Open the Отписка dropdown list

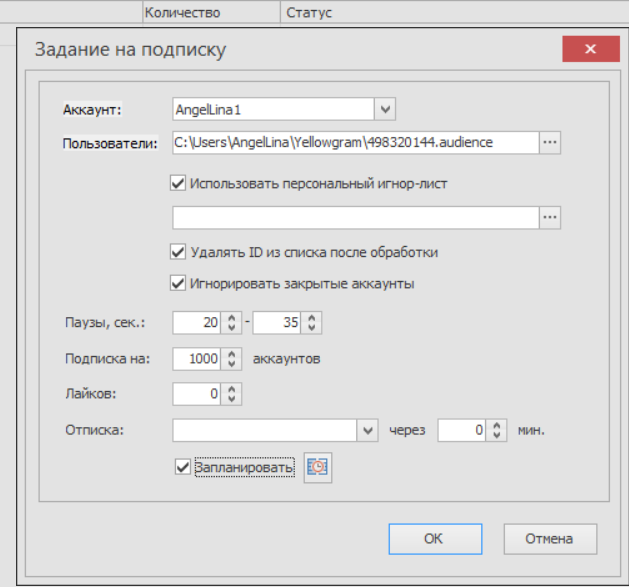367,430
